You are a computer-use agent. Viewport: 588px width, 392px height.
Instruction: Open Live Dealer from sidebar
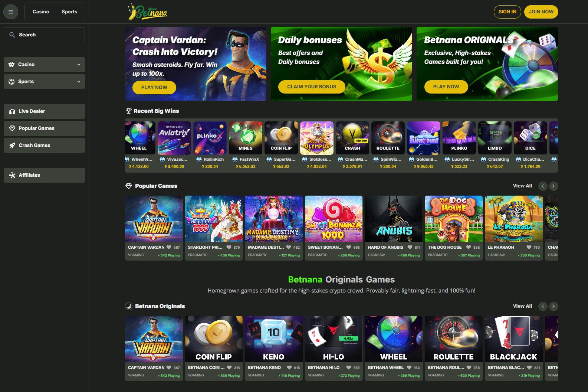coord(44,111)
